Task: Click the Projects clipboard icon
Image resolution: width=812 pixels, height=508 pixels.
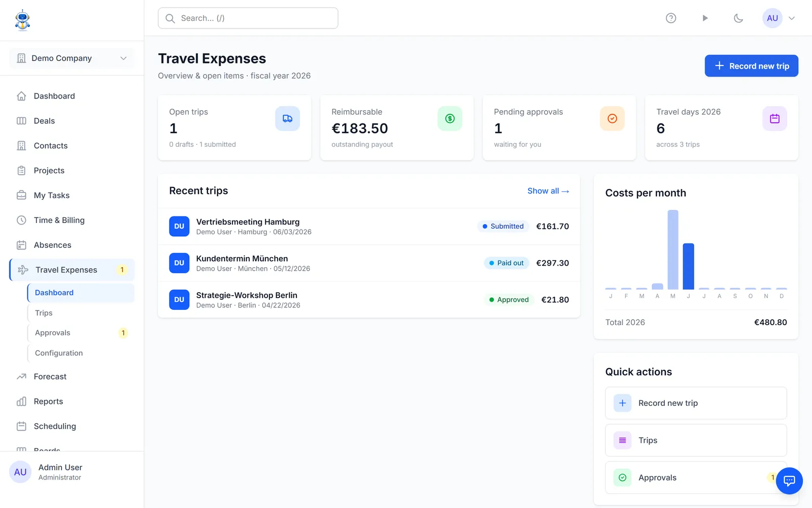Action: coord(21,171)
